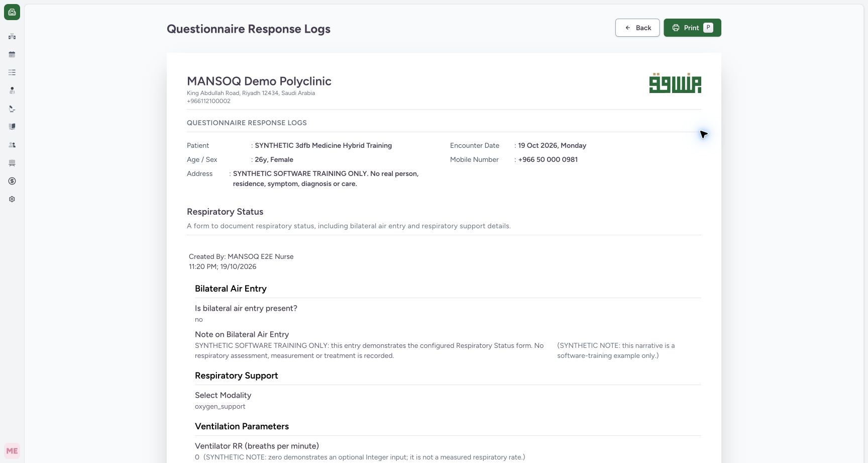Open the bed icon in sidebar
This screenshot has height=463, width=868.
click(x=12, y=163)
